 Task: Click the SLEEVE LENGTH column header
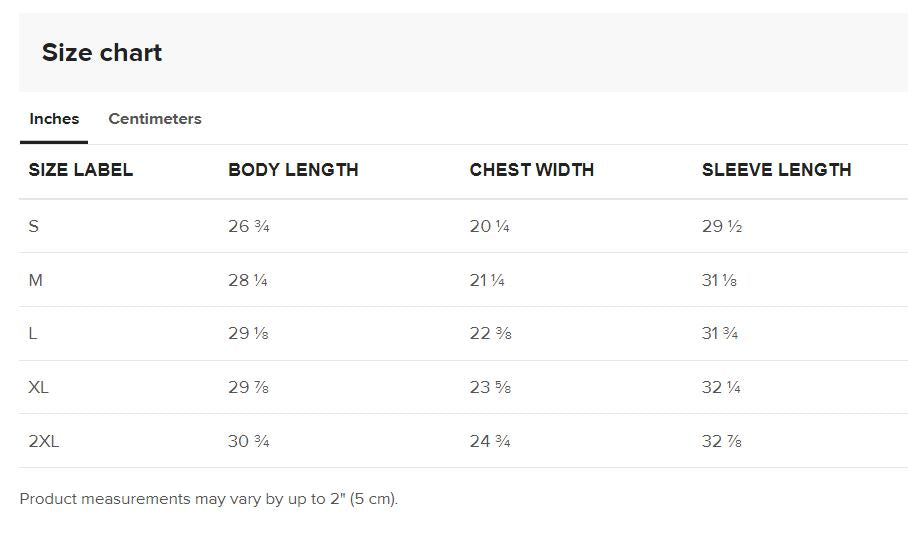[x=777, y=170]
